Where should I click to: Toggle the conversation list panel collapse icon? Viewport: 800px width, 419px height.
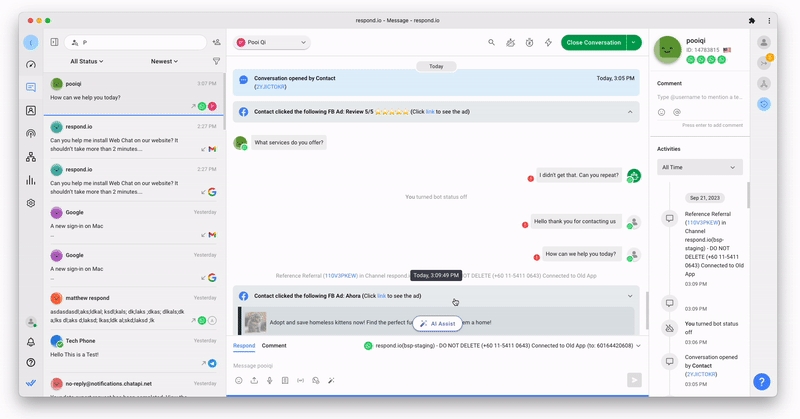[x=54, y=42]
